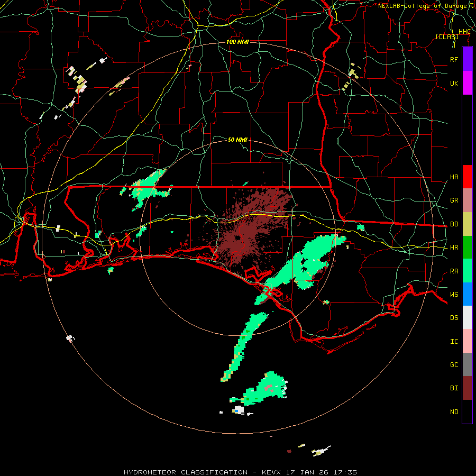Click the 'GC' legend label text
Screen dimensions: 476x476
coord(454,365)
